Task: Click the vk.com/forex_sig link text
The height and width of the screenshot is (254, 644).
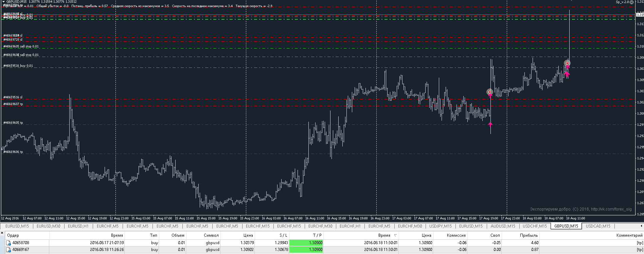Action: click(611, 209)
